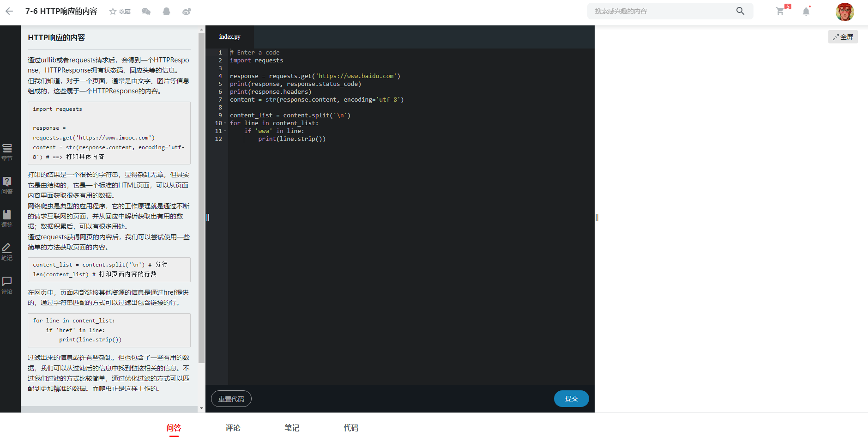Submit code with the 提交 button

point(572,399)
